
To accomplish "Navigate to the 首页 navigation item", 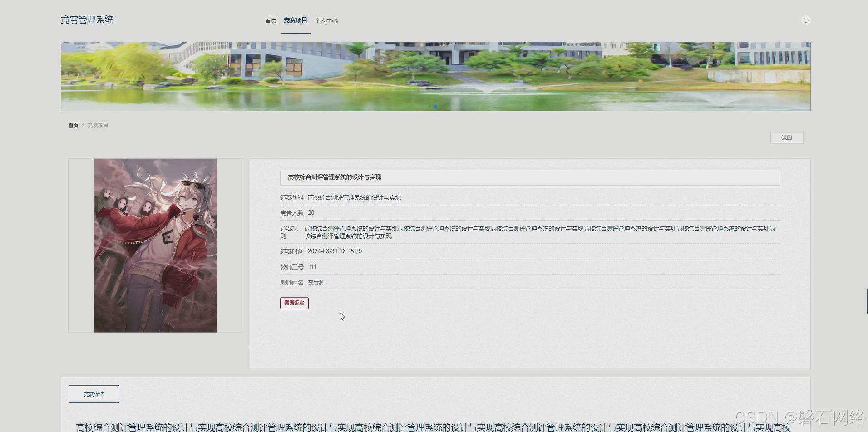I will tap(271, 20).
